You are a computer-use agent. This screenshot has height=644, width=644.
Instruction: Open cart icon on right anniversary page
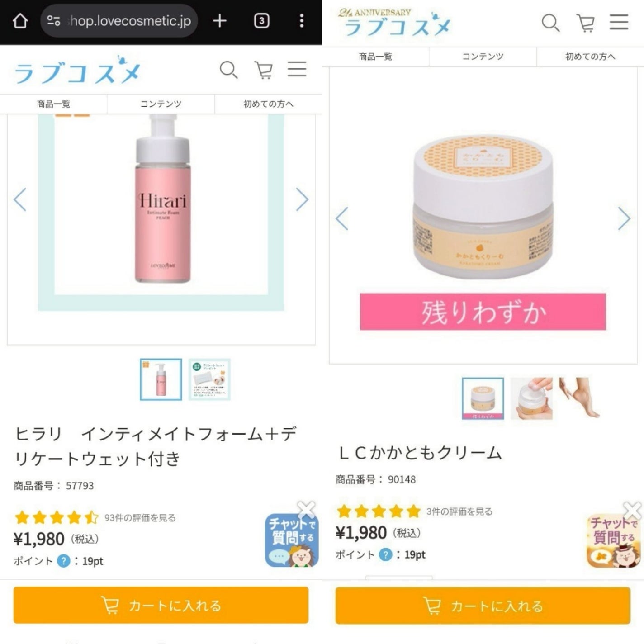tap(586, 23)
